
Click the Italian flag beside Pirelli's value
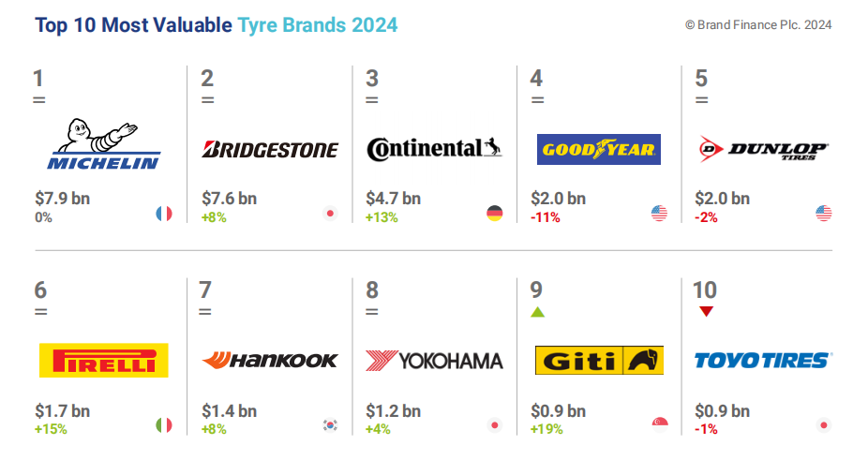[164, 425]
